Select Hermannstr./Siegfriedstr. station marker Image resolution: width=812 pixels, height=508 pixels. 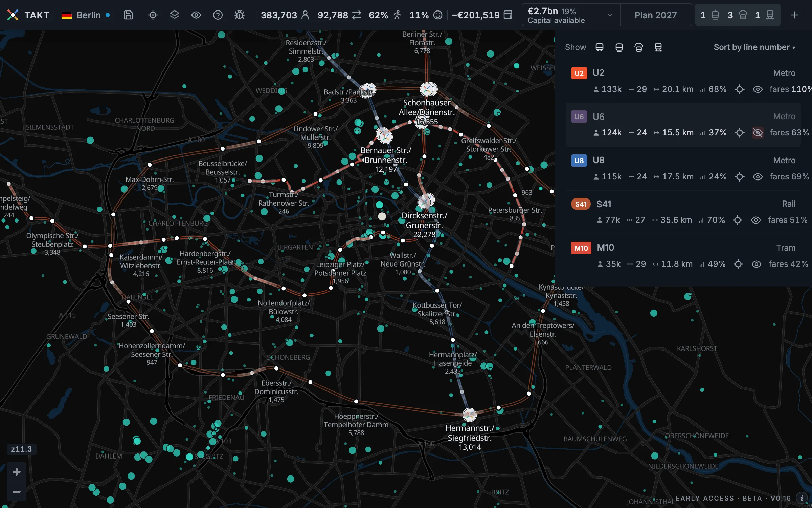470,415
